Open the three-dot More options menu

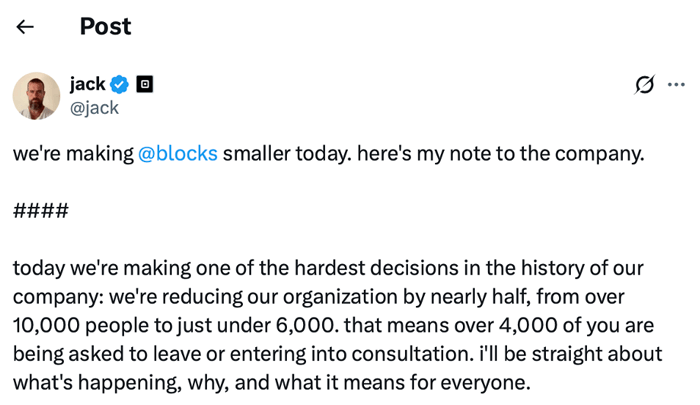click(676, 85)
